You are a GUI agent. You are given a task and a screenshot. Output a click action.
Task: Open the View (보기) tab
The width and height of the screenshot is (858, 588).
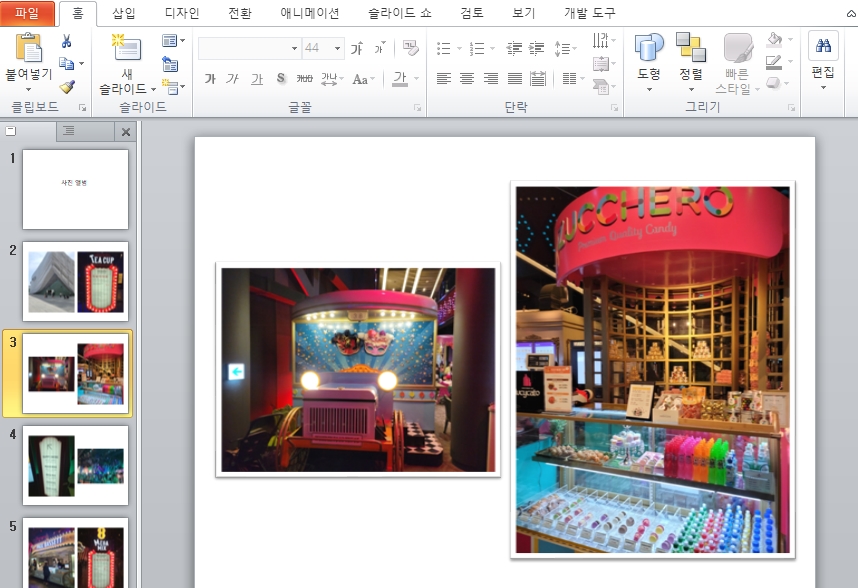(524, 13)
